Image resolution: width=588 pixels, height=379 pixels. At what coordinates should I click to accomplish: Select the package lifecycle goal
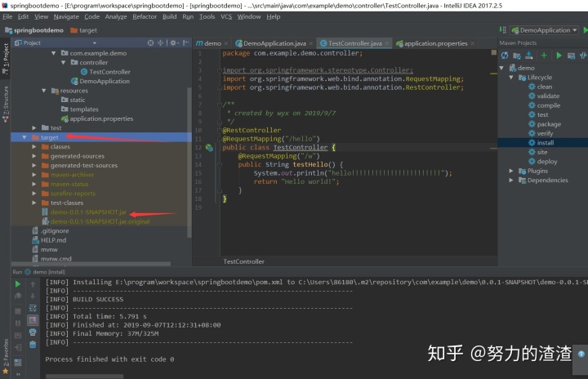(x=545, y=124)
